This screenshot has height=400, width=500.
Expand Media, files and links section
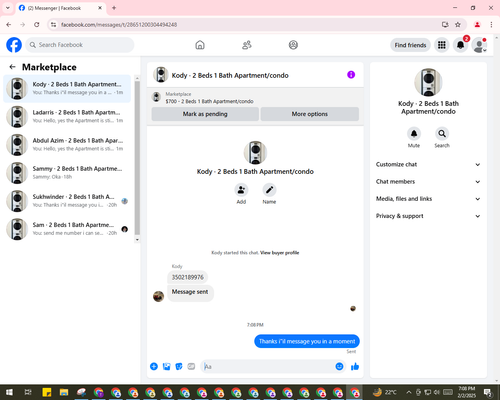428,199
